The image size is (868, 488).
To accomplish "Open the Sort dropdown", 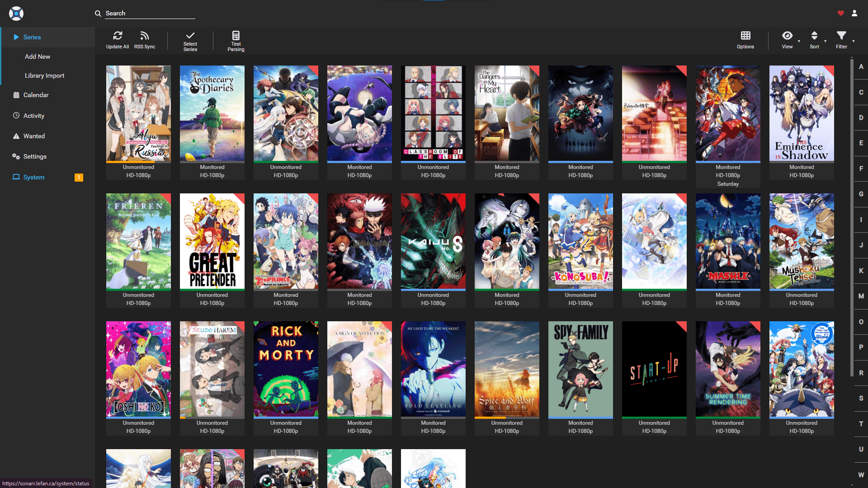I will tap(815, 40).
